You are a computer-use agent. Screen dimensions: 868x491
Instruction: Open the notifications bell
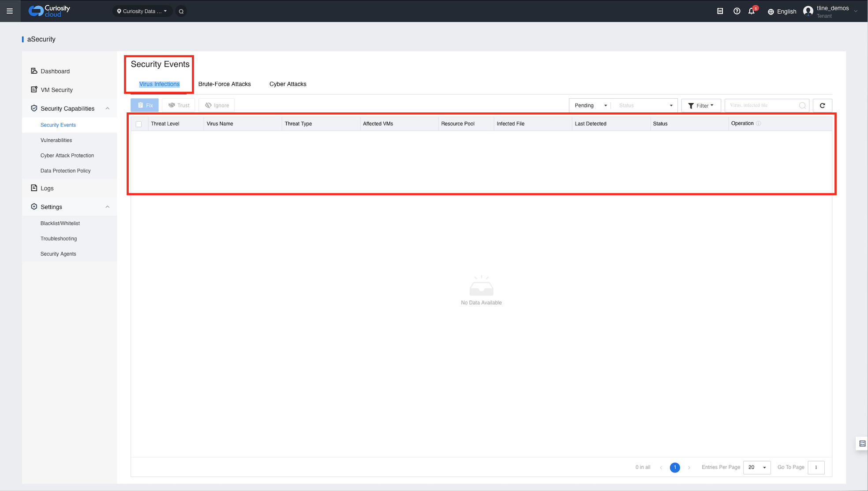(752, 11)
